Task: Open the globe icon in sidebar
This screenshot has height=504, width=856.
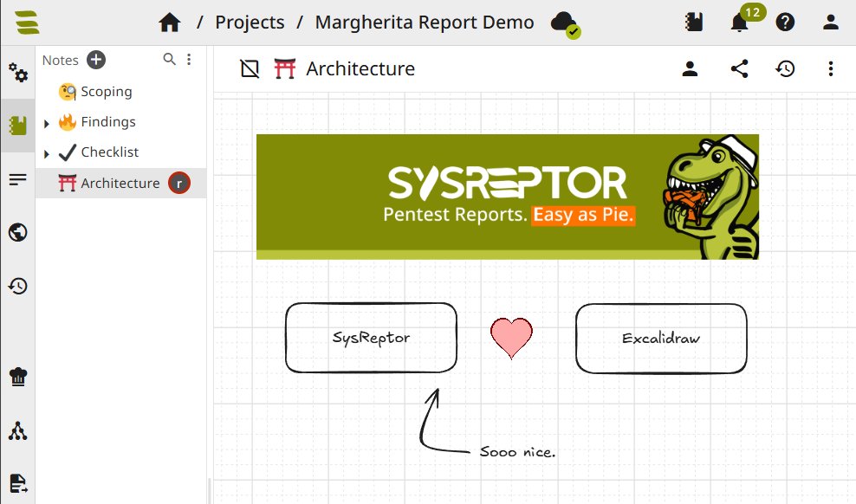Action: 18,232
